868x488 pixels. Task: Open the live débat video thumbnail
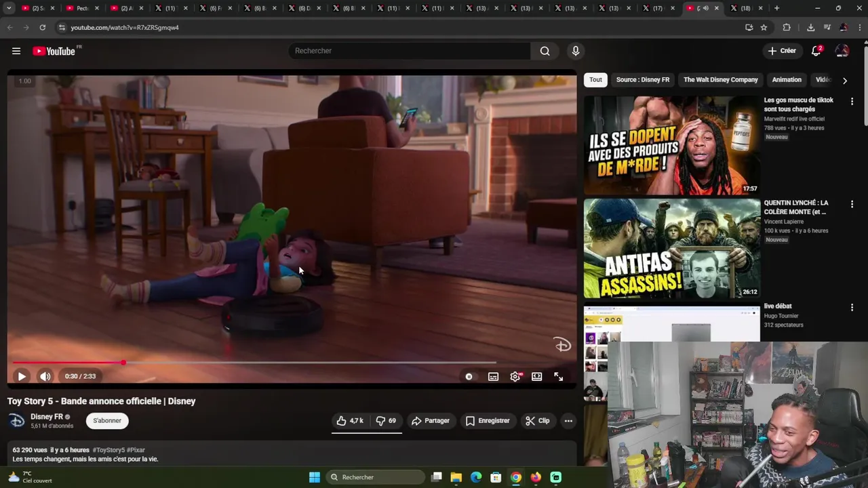672,324
